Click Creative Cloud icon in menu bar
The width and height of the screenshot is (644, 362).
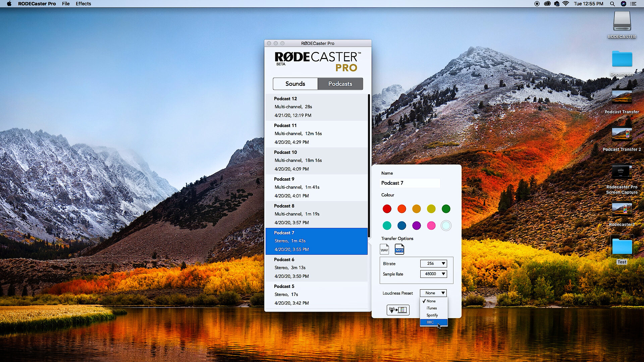tap(547, 4)
